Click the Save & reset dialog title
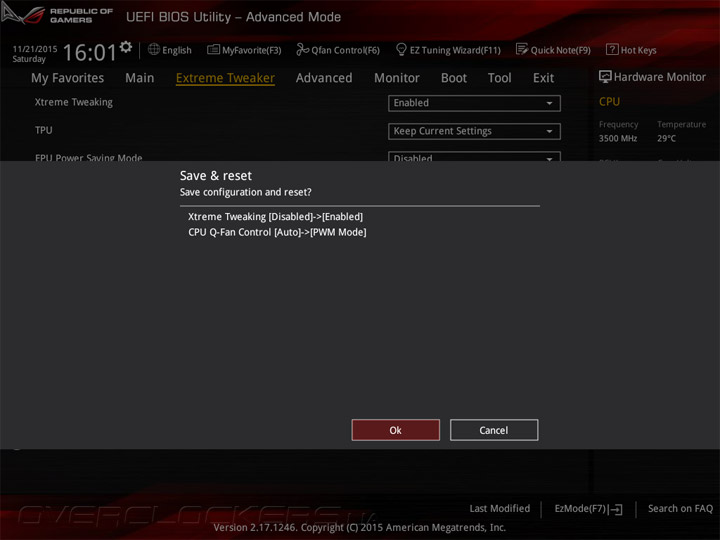Screen dimensions: 720x540 point(216,176)
